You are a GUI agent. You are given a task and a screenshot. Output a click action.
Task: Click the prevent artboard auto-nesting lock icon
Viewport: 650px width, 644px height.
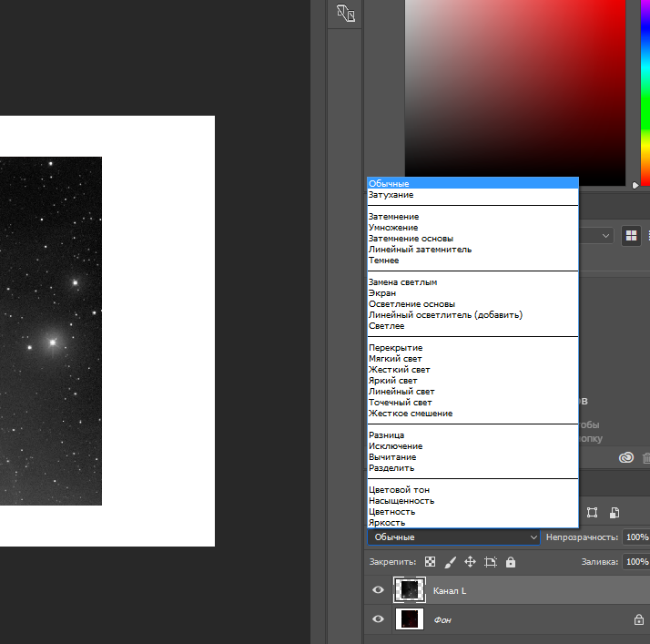[x=491, y=562]
